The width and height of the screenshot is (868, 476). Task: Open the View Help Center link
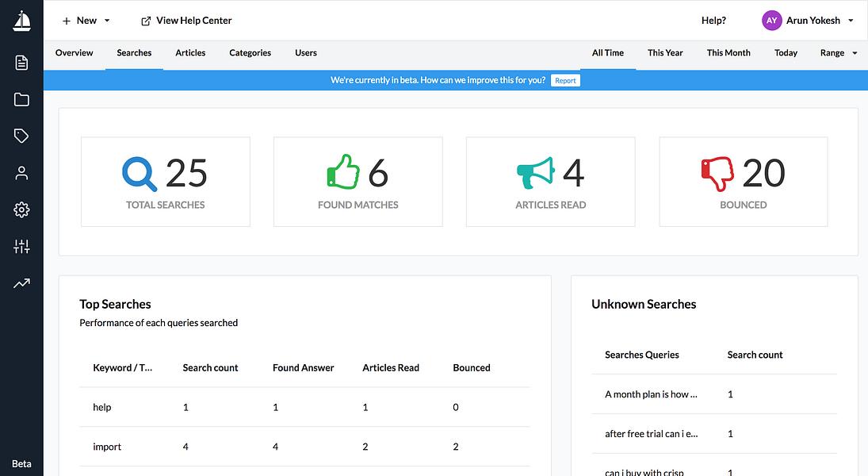click(186, 21)
